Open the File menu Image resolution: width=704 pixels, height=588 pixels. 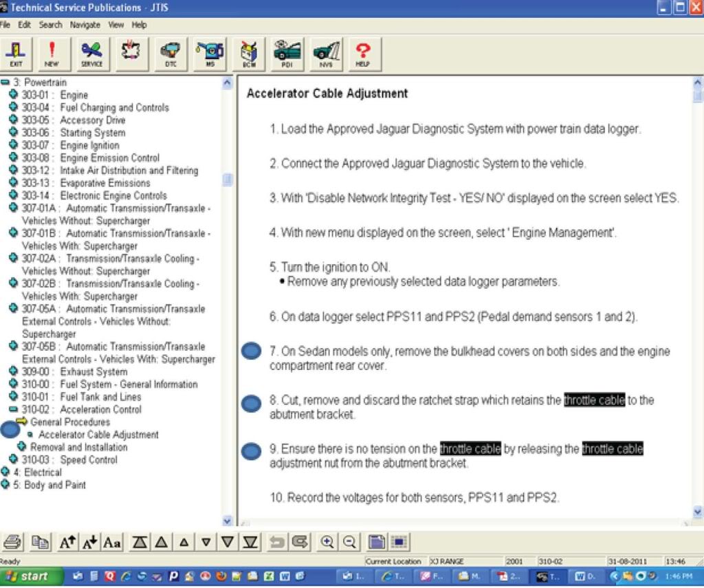[x=5, y=25]
